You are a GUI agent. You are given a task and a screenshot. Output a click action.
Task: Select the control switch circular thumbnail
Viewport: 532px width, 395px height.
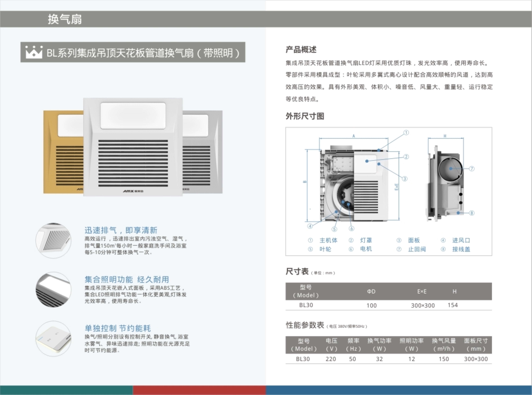[x=53, y=339]
